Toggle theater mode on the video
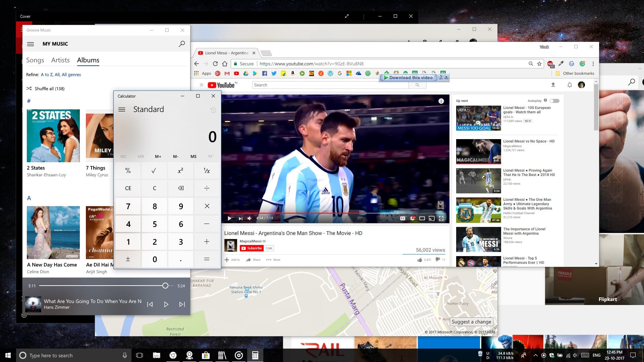 pyautogui.click(x=422, y=218)
